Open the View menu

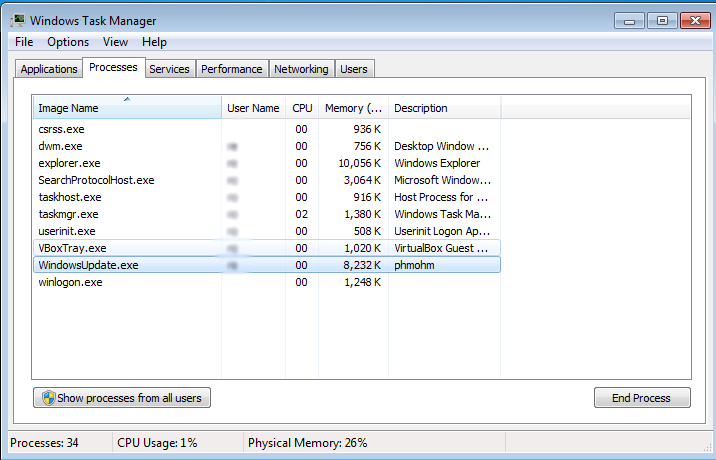pos(115,42)
